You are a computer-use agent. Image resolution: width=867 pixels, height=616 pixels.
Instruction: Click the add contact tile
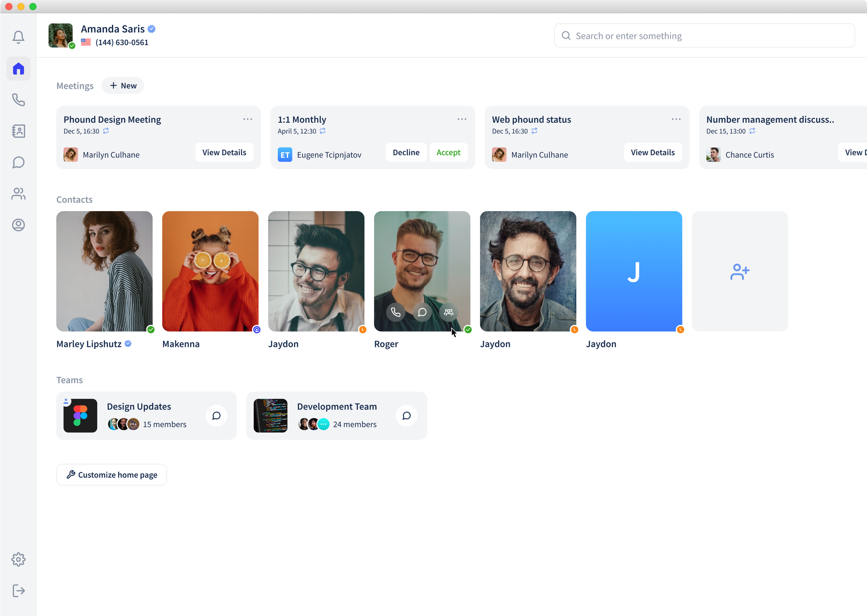pyautogui.click(x=739, y=271)
